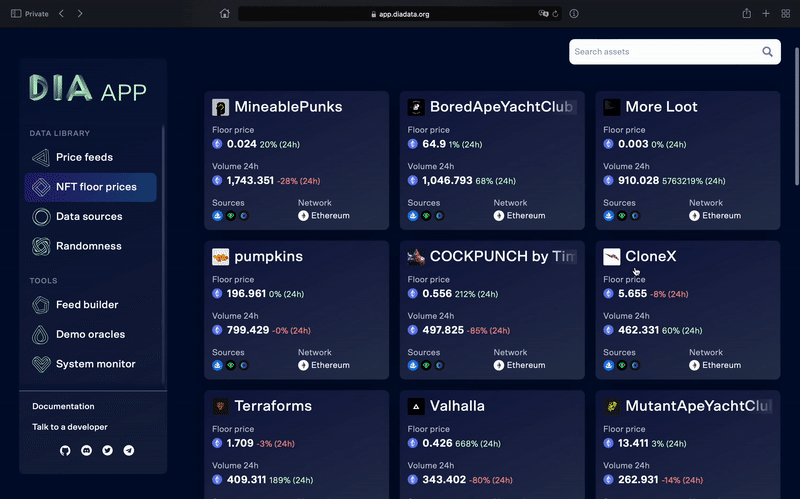Open the MutantApeYachtClub card title

click(x=698, y=406)
